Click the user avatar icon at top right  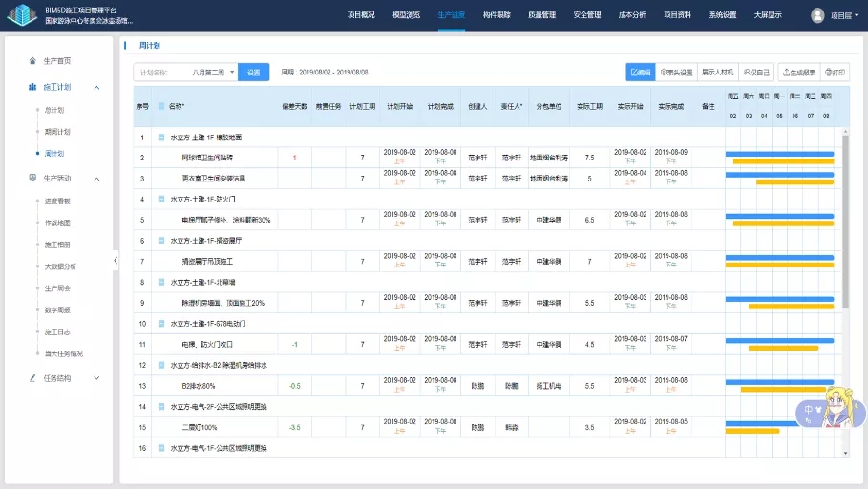[817, 15]
